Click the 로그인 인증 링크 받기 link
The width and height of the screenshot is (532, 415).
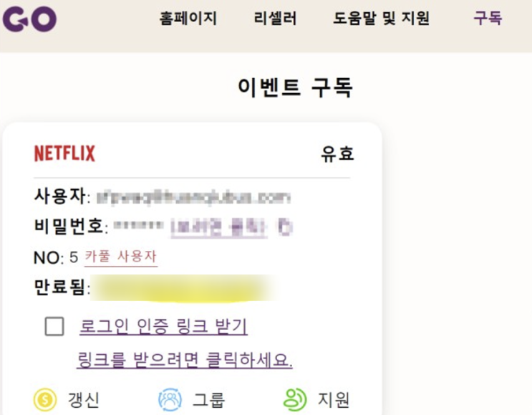pyautogui.click(x=163, y=327)
